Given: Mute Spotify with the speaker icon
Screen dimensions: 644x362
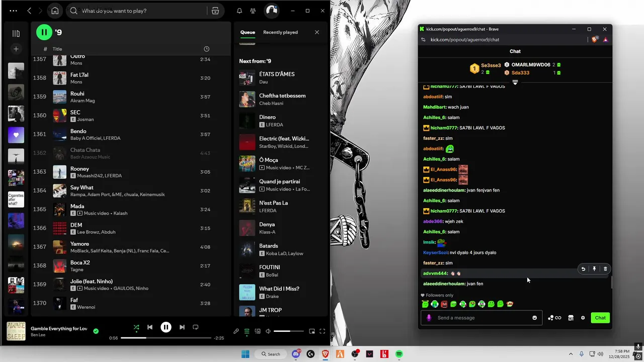Looking at the screenshot, I should [x=268, y=331].
